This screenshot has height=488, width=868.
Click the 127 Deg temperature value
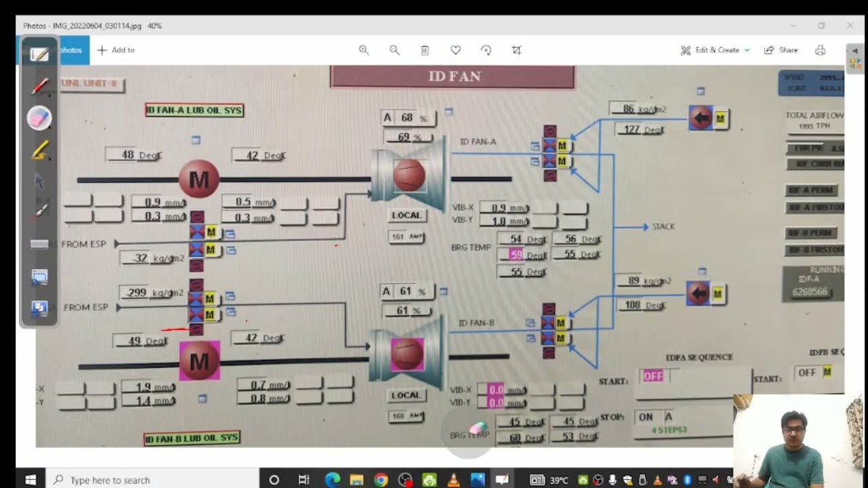[639, 129]
